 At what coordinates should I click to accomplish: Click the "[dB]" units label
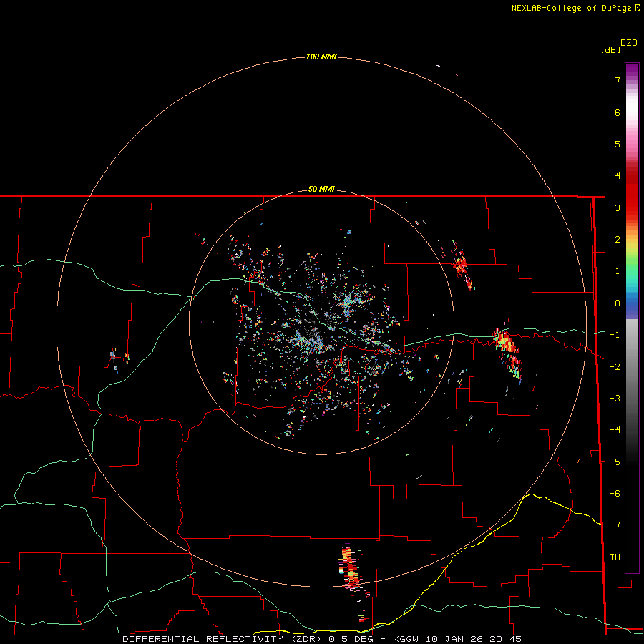610,49
